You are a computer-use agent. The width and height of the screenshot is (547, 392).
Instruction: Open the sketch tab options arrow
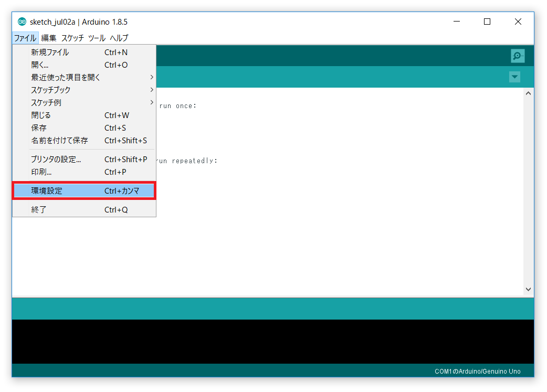pos(514,77)
